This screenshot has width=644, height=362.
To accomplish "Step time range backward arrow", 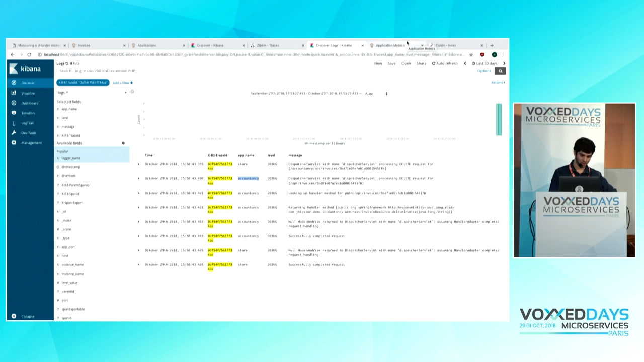I will (x=465, y=63).
